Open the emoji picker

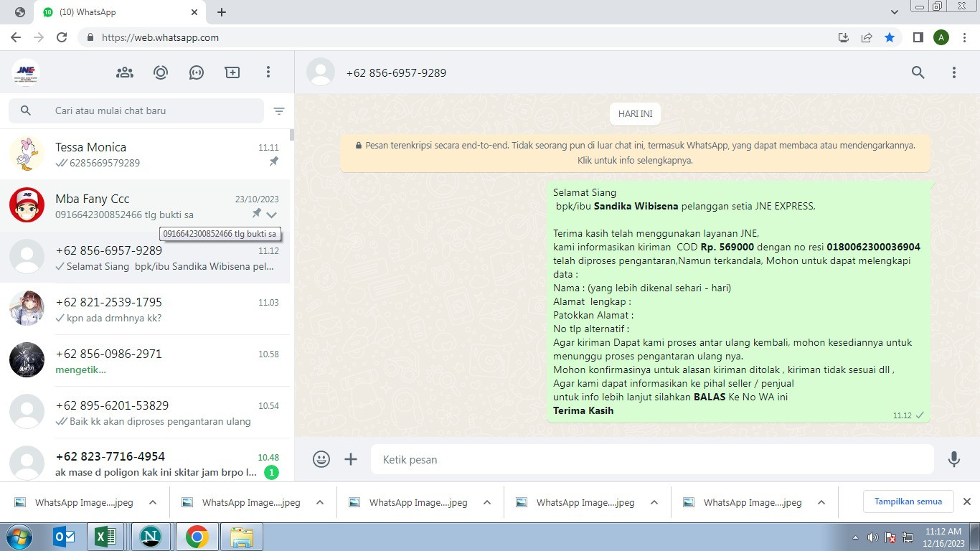point(321,459)
